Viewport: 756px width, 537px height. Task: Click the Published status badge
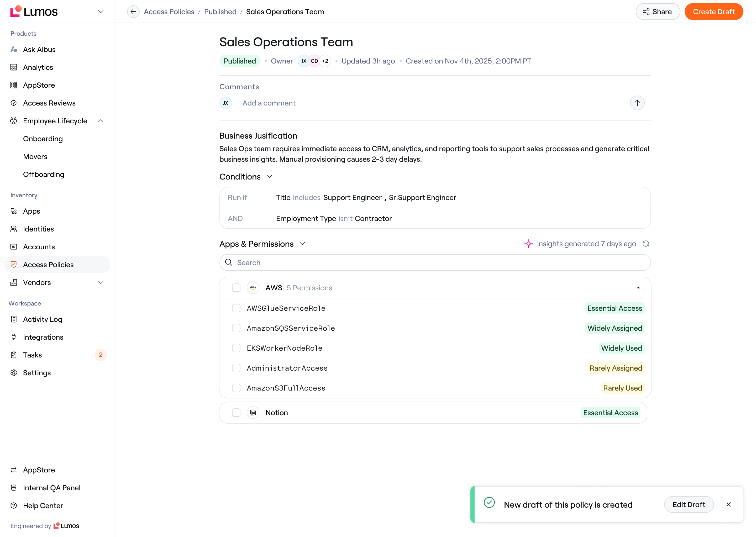click(240, 61)
